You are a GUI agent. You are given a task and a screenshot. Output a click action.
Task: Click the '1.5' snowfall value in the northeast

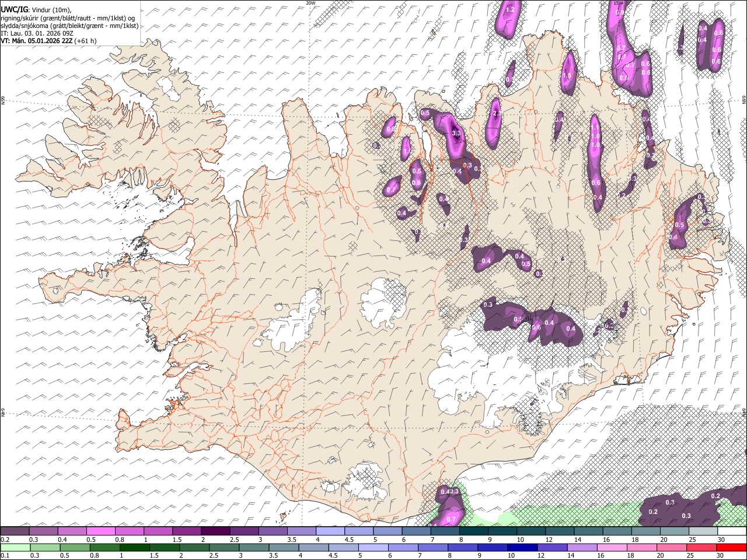tap(567, 75)
